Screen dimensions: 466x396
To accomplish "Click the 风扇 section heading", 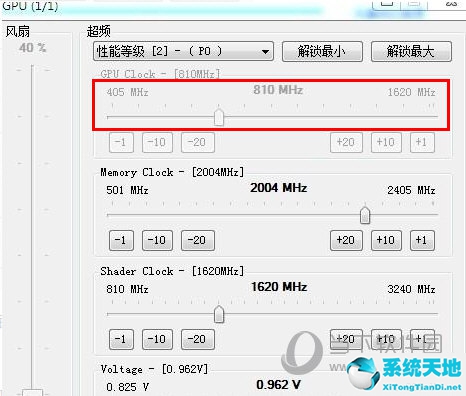I will [18, 32].
